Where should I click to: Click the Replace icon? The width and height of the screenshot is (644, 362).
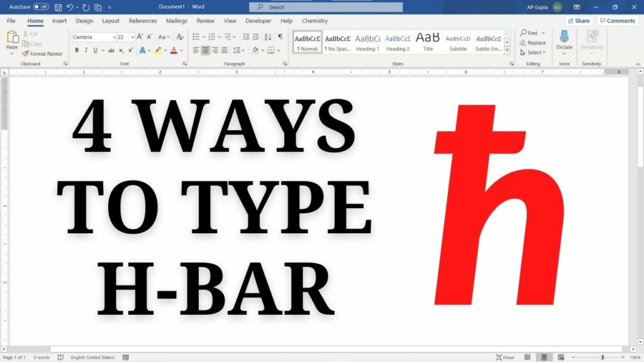click(x=523, y=43)
